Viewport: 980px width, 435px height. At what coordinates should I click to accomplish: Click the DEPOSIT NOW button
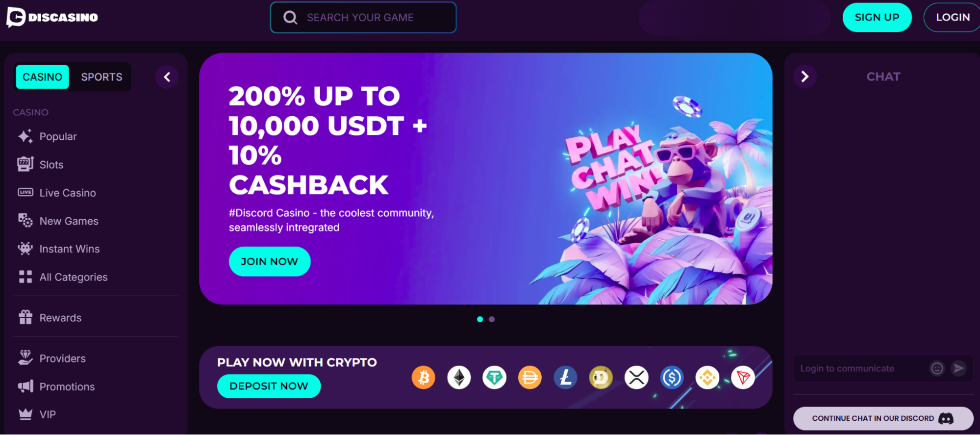click(x=269, y=386)
